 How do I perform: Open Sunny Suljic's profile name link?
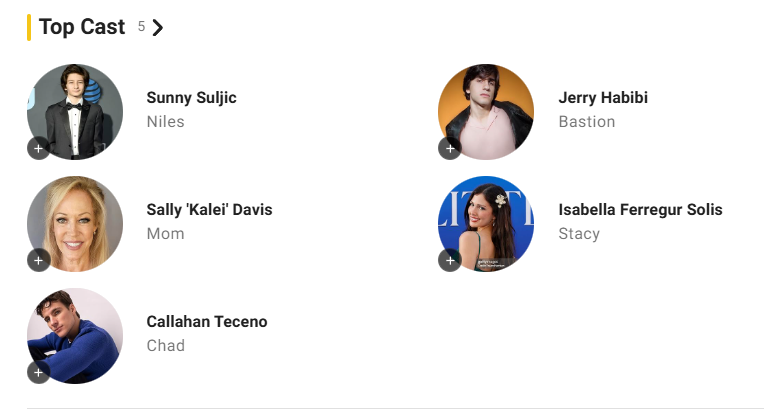click(191, 97)
